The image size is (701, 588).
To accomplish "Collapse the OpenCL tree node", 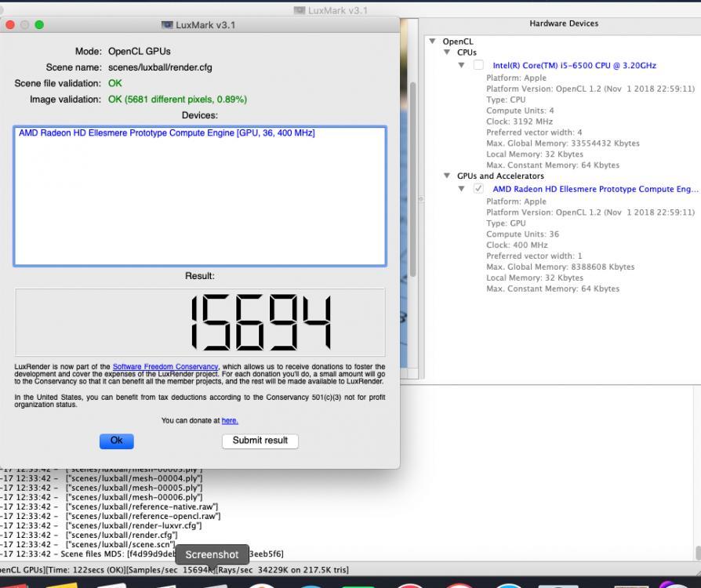I will point(432,41).
